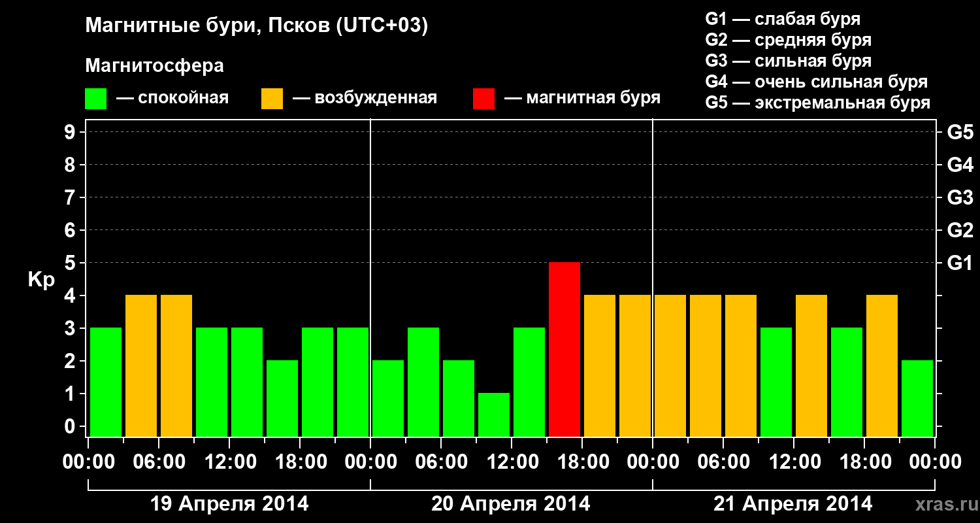Click the title 'Магнитные бури, Псков (UTC+03)'
This screenshot has width=980, height=523.
coord(257,27)
